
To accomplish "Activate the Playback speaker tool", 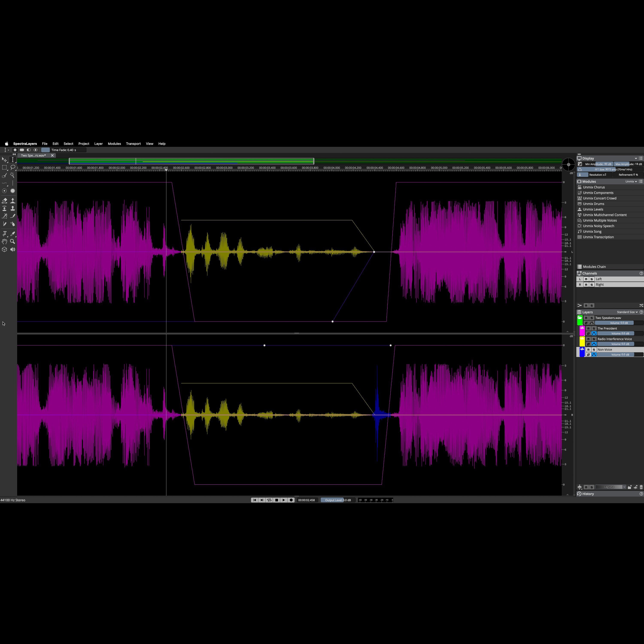I will 13,249.
